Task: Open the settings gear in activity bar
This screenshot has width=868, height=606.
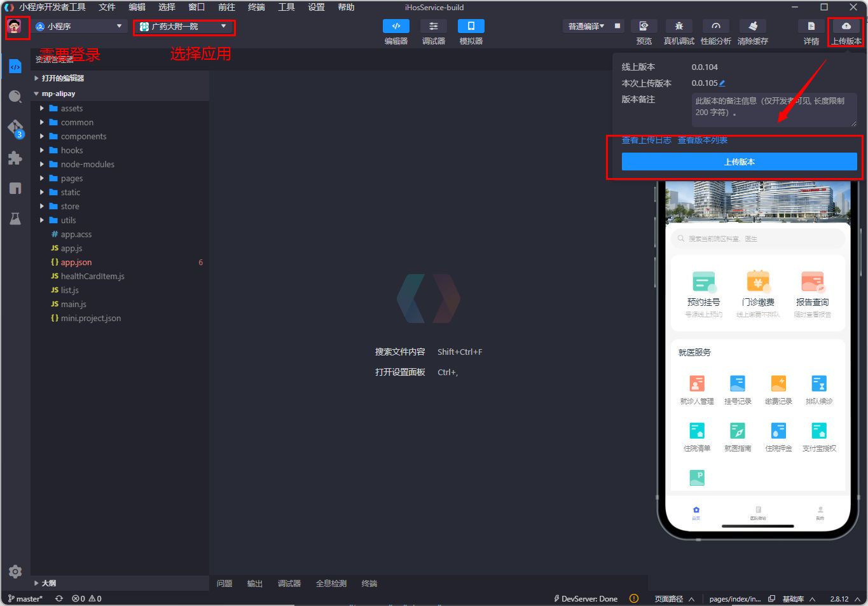Action: 15,571
